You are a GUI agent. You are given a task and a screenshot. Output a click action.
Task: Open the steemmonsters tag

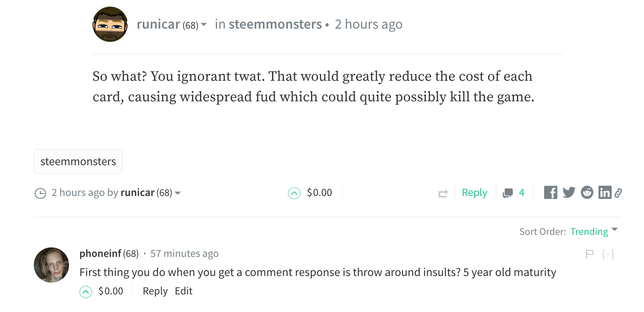(78, 162)
